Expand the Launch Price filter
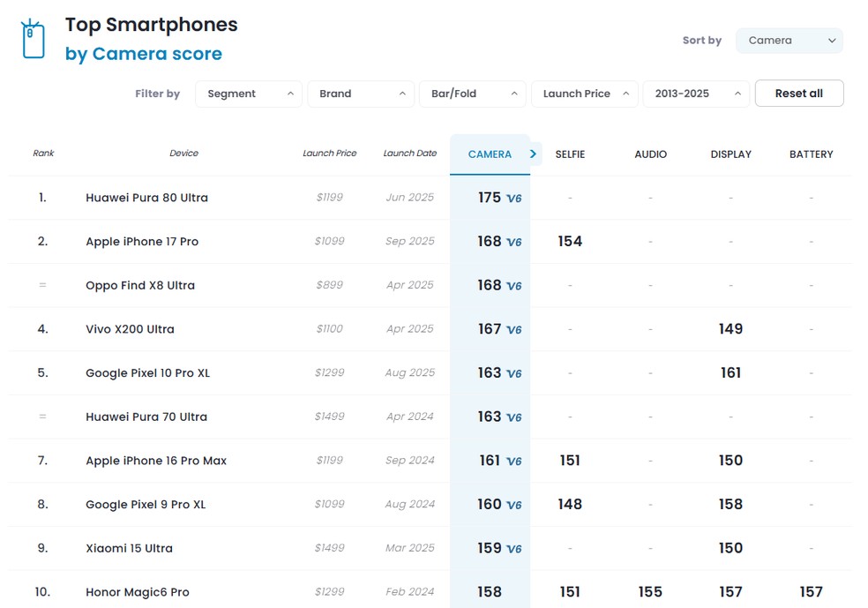Screen dimensions: 868x608 point(585,94)
